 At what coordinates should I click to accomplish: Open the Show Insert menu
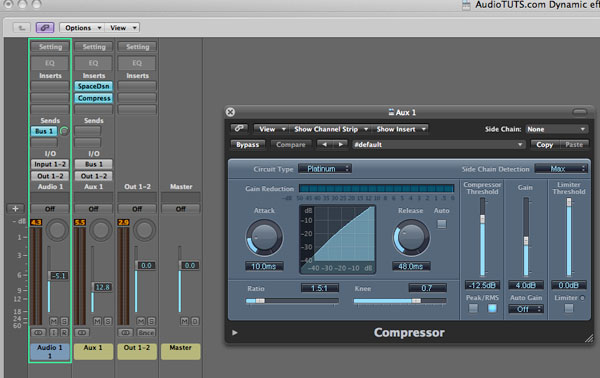tap(400, 129)
